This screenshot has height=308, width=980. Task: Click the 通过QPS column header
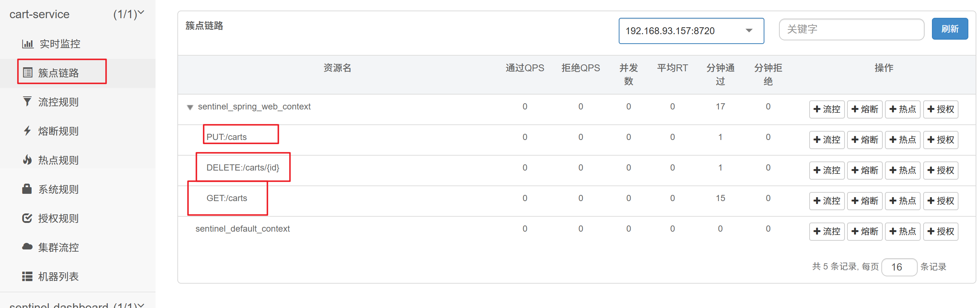pos(525,68)
